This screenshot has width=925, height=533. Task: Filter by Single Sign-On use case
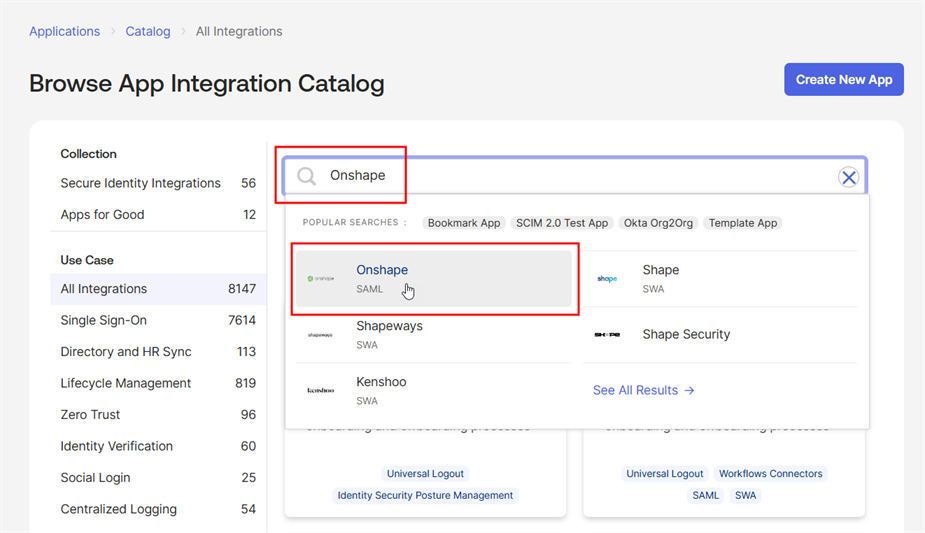coord(104,320)
